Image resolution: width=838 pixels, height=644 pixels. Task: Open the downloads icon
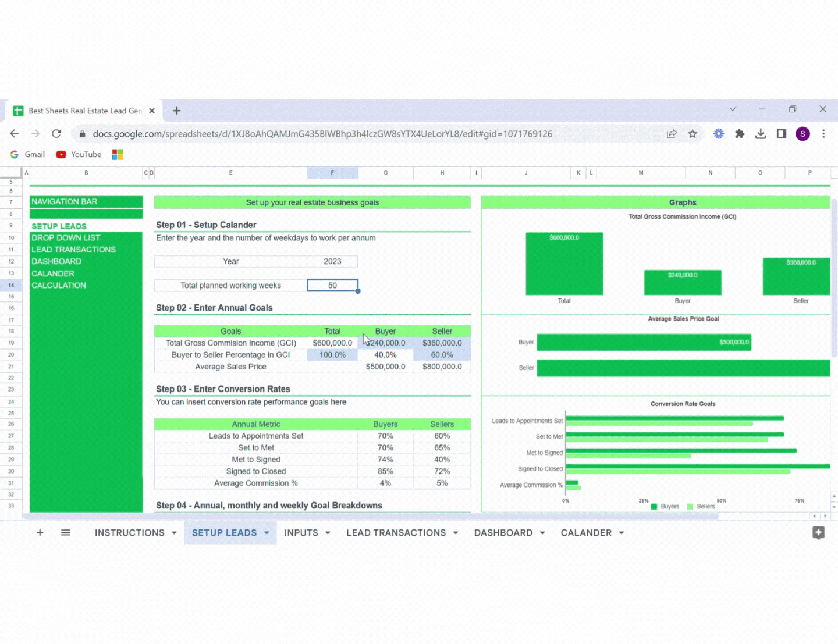pyautogui.click(x=761, y=134)
